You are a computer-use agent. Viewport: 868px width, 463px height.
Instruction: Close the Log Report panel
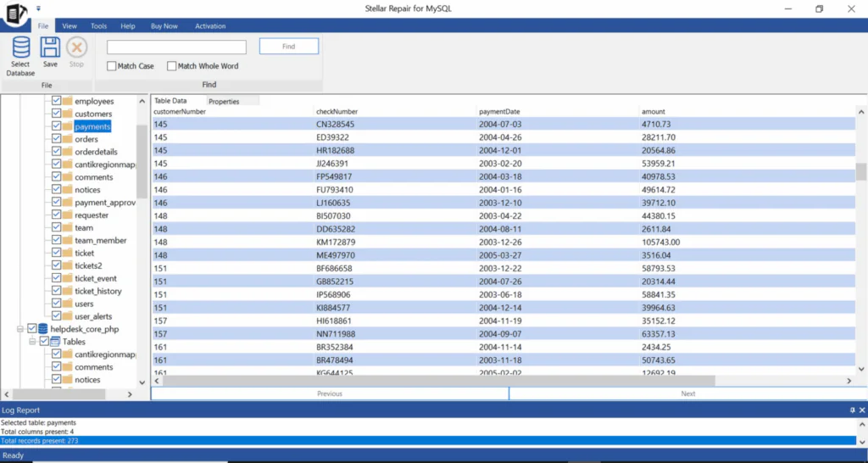[x=862, y=410]
